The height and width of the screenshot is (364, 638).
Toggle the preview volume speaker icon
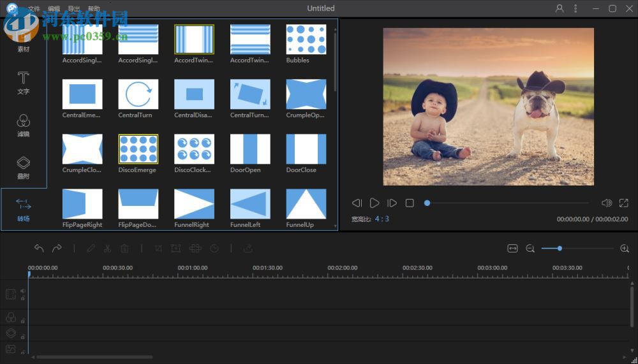(607, 203)
